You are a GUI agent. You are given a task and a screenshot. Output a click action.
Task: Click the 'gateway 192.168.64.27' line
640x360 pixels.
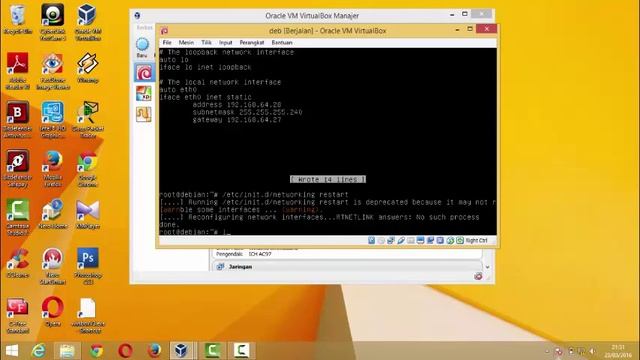[x=237, y=120]
